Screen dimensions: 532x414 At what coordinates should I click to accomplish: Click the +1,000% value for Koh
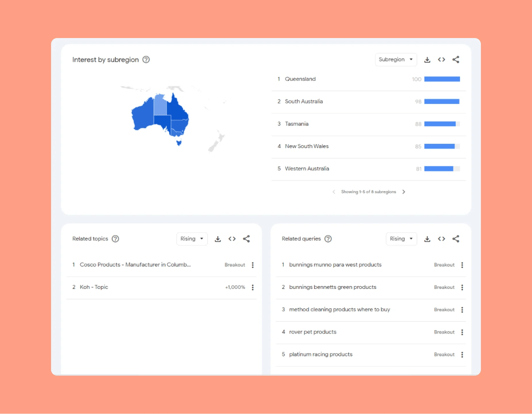(x=235, y=288)
